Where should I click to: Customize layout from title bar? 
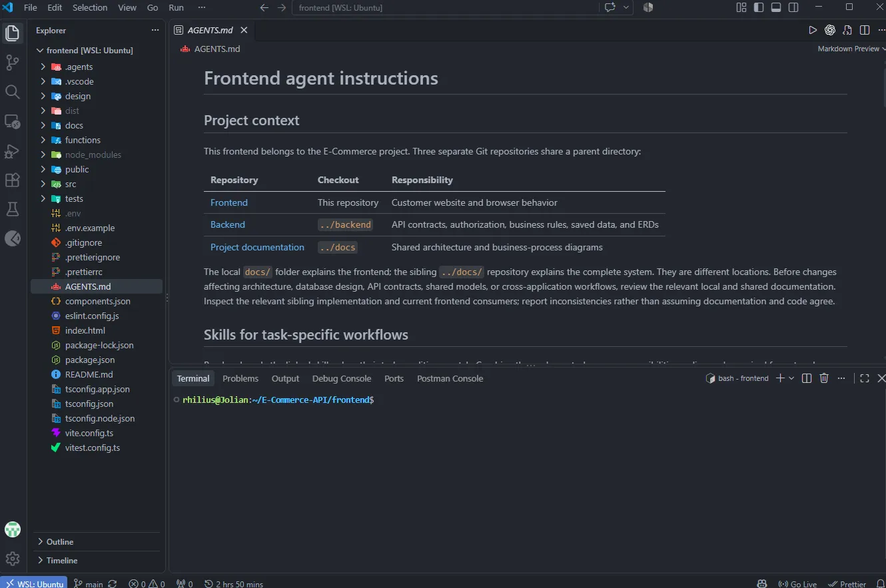tap(741, 7)
